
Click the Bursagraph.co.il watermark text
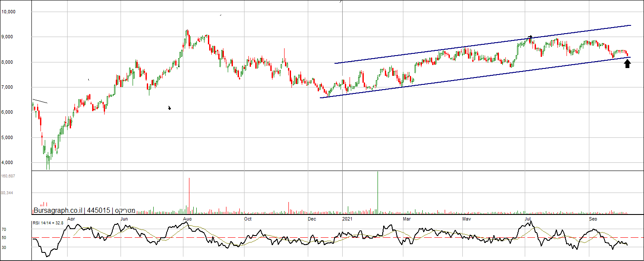(58, 210)
